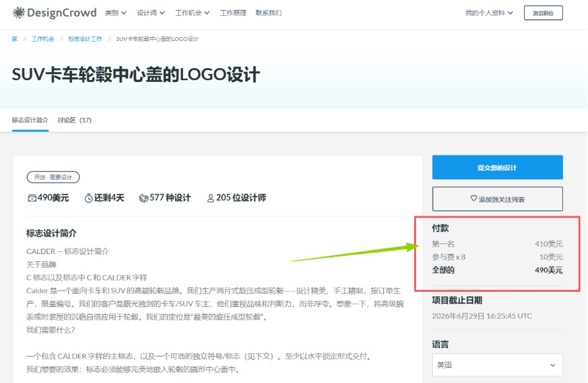588x383 pixels.
Task: Open the 工作原理 page
Action: pos(233,13)
